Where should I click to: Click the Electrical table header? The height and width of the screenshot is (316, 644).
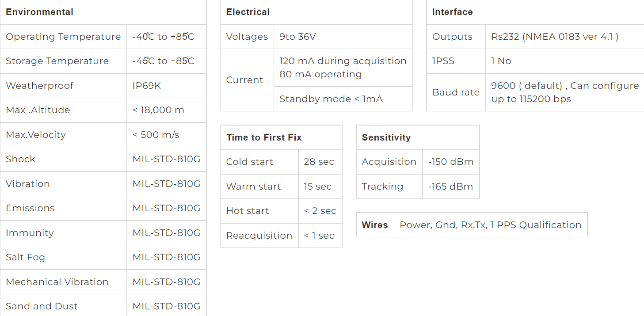pos(316,12)
